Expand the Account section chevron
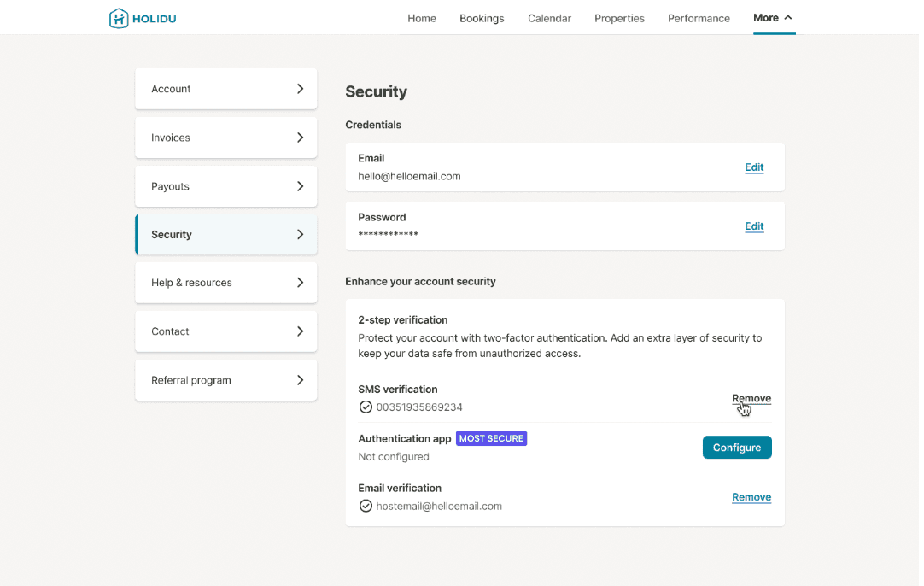This screenshot has height=586, width=924. pyautogui.click(x=300, y=89)
